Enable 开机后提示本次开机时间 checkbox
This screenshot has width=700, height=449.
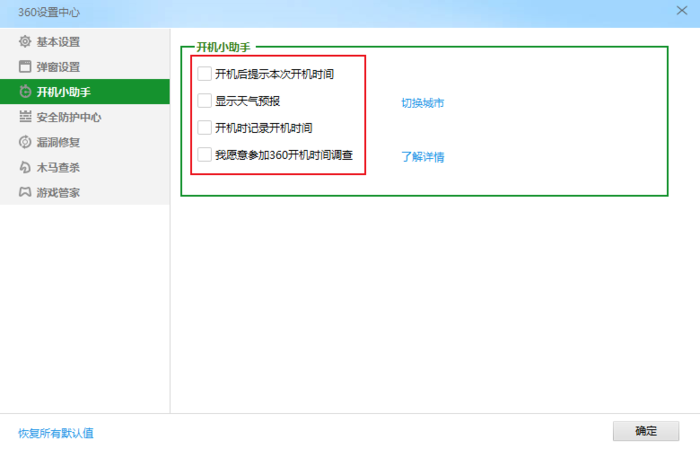click(205, 74)
